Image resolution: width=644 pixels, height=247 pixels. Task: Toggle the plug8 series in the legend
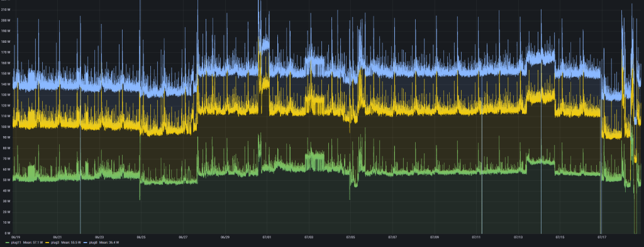[93, 243]
